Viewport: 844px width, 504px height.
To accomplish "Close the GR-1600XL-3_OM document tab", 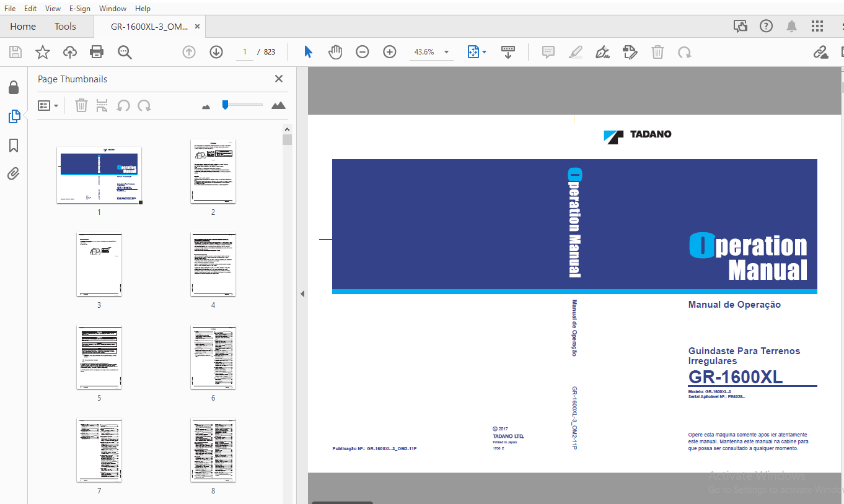I will click(198, 27).
